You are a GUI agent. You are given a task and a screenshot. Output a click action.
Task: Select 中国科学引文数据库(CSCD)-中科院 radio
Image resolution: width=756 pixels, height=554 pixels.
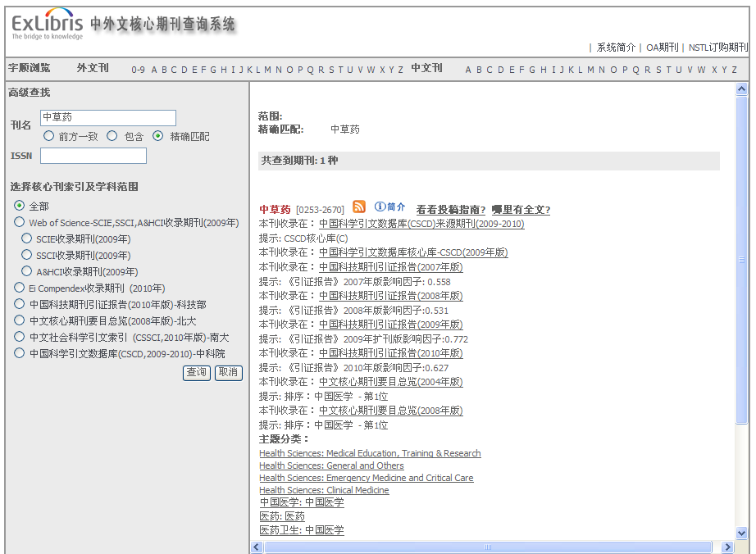pyautogui.click(x=20, y=353)
